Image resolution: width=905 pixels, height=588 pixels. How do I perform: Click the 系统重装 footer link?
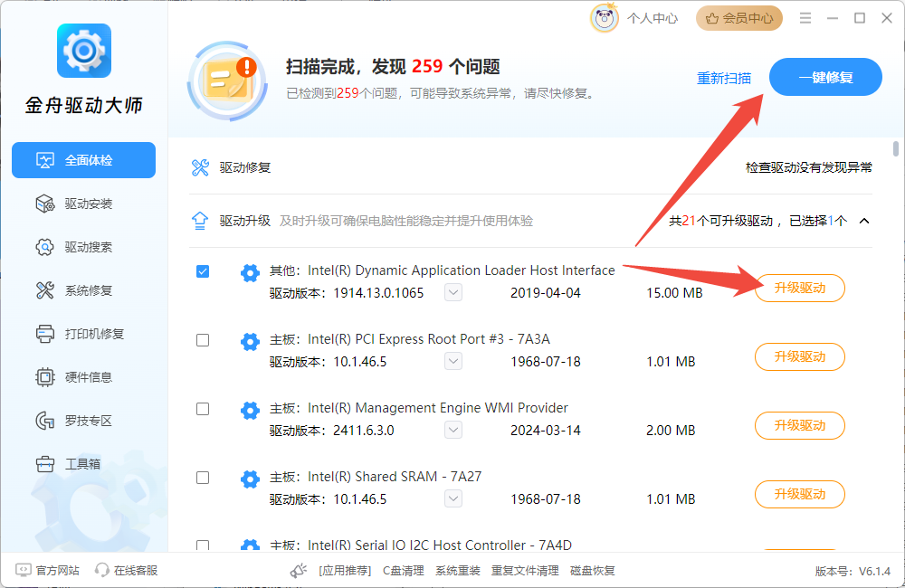pyautogui.click(x=458, y=571)
